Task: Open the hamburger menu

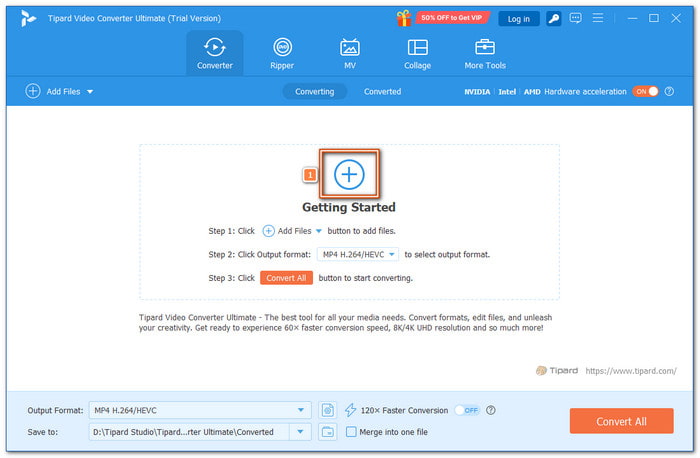Action: (598, 18)
